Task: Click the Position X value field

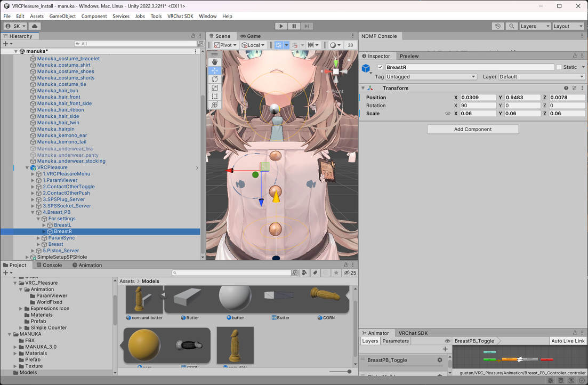Action: tap(478, 97)
